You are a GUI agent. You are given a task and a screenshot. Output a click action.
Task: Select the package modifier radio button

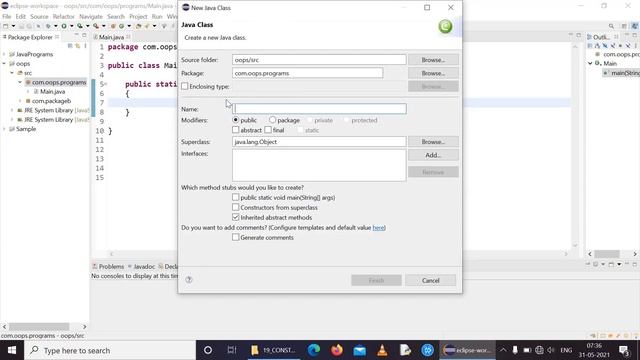(272, 120)
